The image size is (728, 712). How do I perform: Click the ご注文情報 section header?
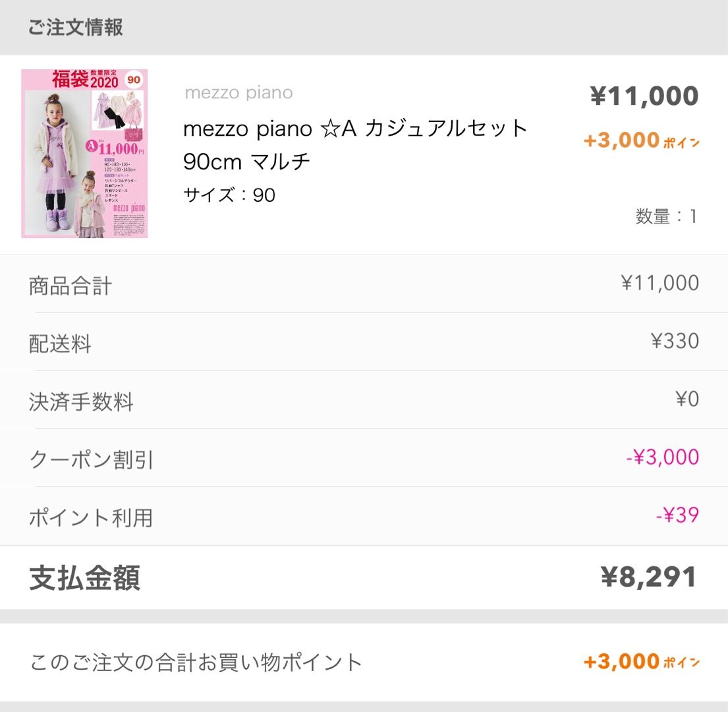[75, 28]
